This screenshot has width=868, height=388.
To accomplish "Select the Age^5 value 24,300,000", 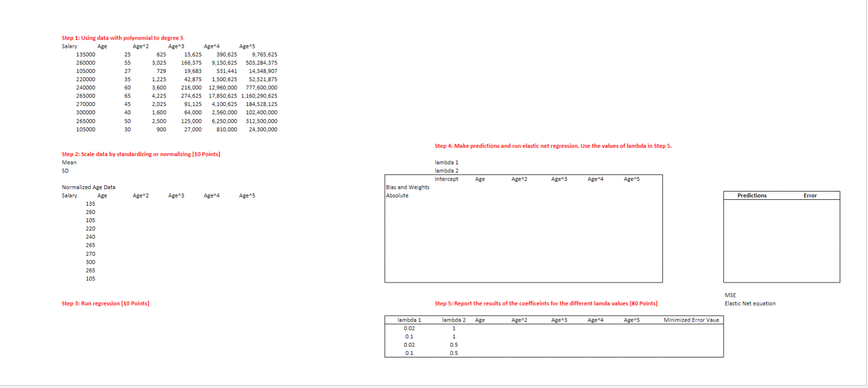I will (263, 129).
